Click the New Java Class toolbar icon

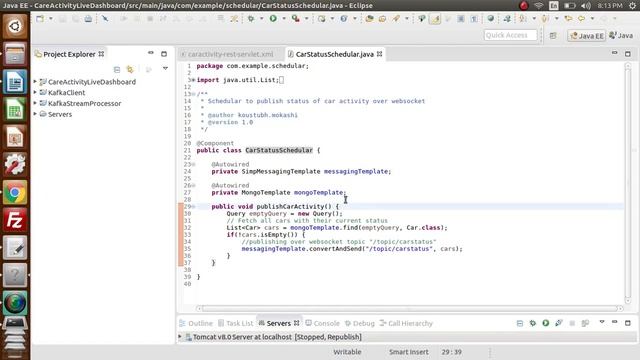(x=344, y=19)
